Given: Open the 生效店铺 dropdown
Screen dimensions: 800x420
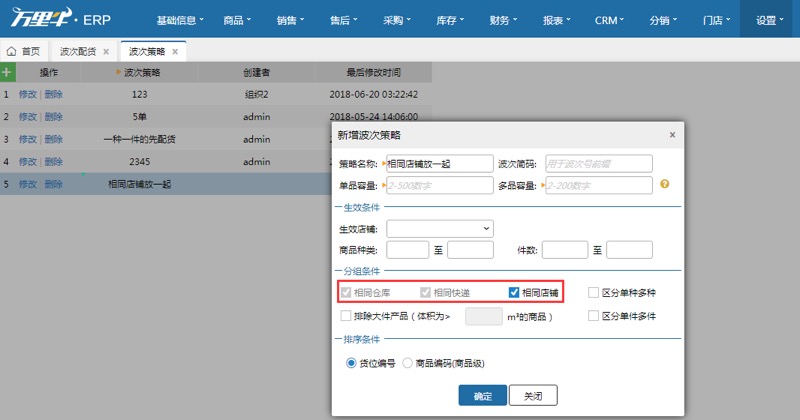Looking at the screenshot, I should pyautogui.click(x=440, y=229).
